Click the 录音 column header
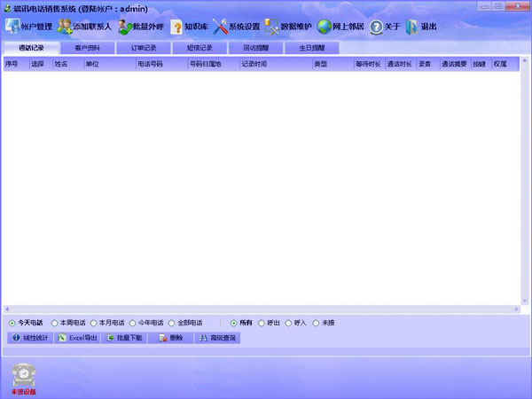Screen dimensions: 532x399 click(x=428, y=64)
